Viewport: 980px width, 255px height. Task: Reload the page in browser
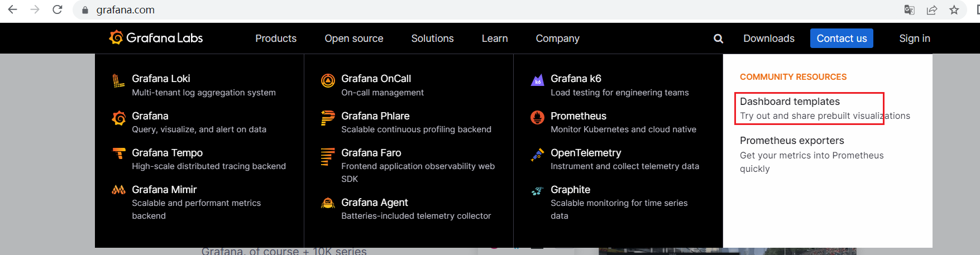click(x=57, y=10)
